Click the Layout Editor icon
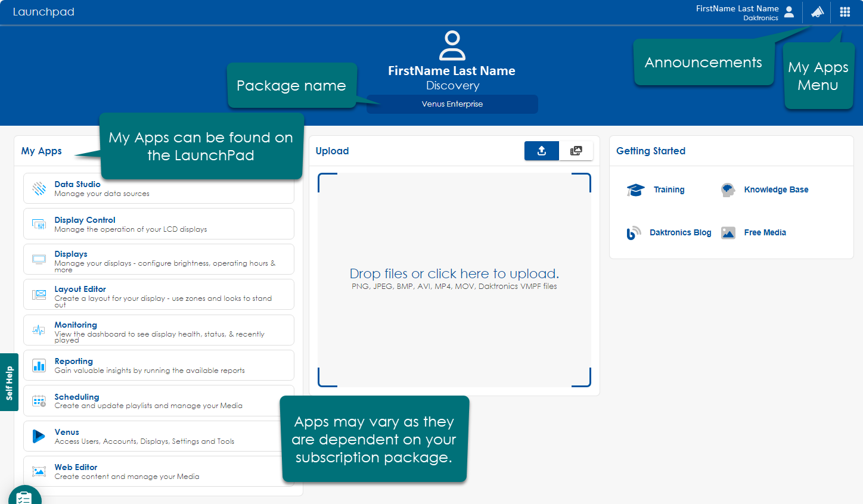 (39, 295)
